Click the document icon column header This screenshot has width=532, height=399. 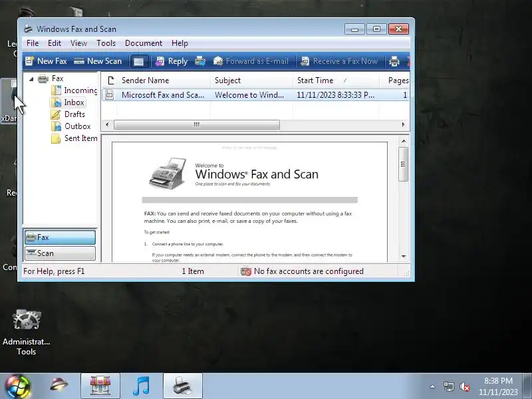coord(110,80)
